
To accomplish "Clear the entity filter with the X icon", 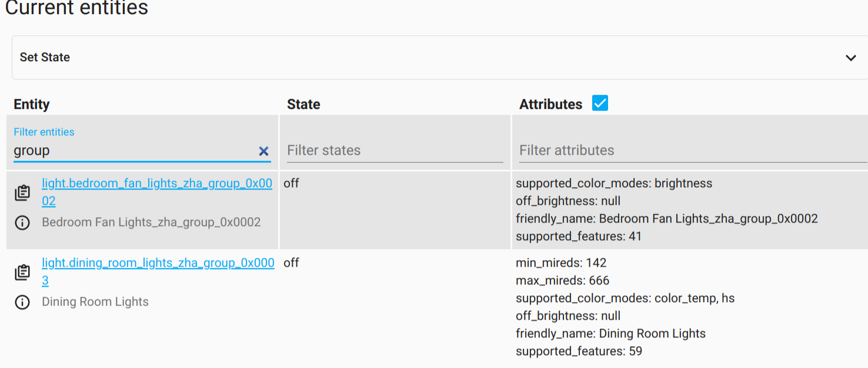I will pos(264,151).
